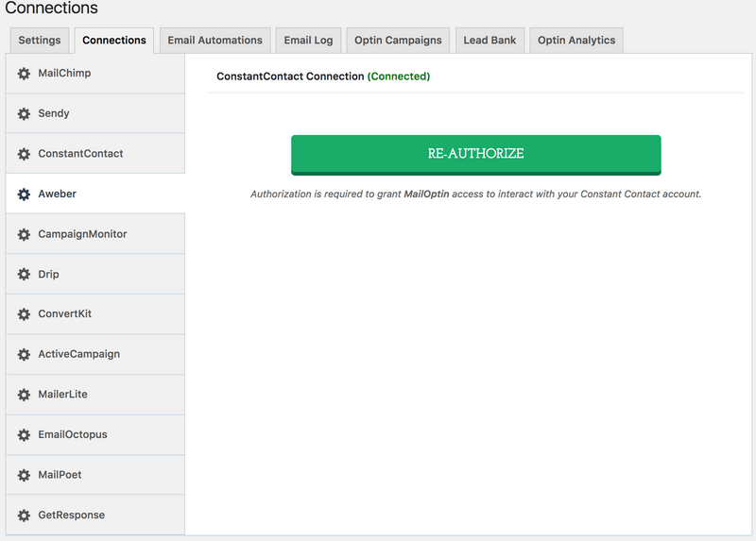
Task: Click the gear icon beside MailerLite
Action: (x=24, y=395)
